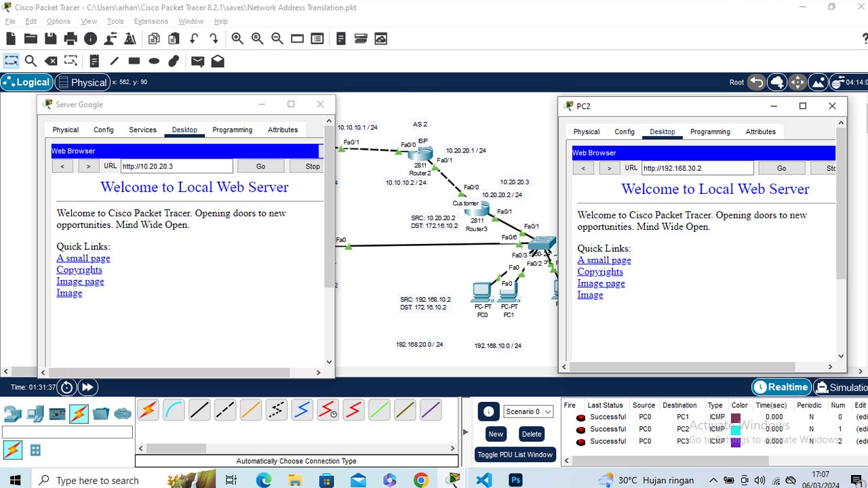This screenshot has height=488, width=868.
Task: Pick the blue serial DCE cable
Action: click(x=302, y=409)
